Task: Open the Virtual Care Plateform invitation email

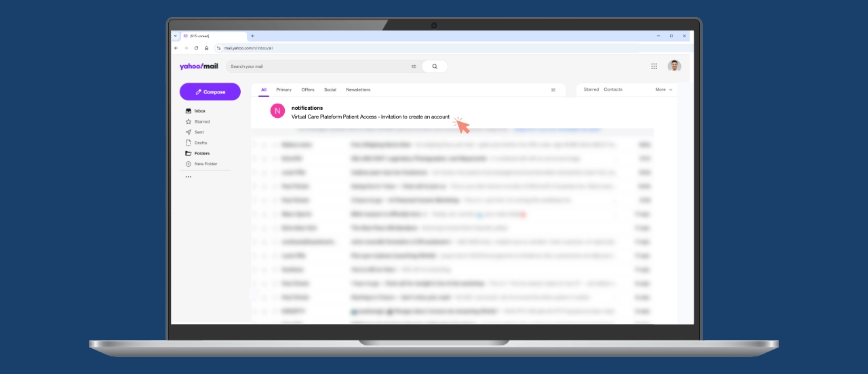Action: 370,117
